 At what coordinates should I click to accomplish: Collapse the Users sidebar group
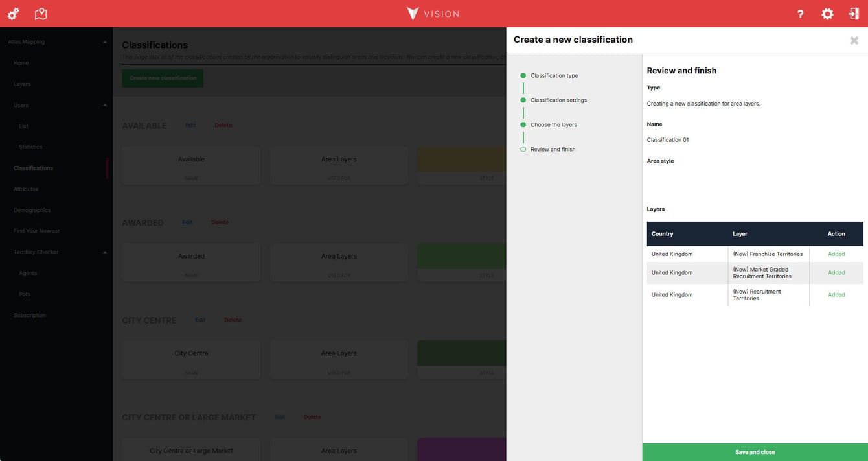(105, 105)
